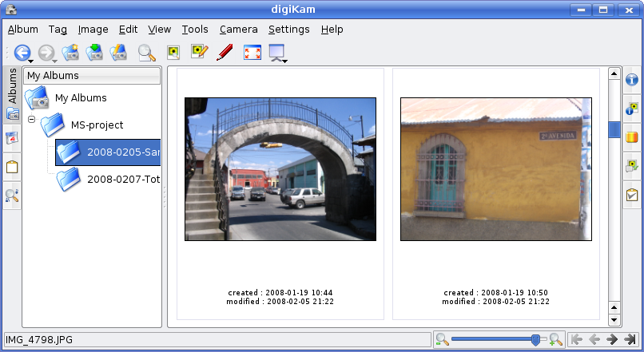This screenshot has width=644, height=352.
Task: Open the Searches sidebar tab on left
Action: pyautogui.click(x=12, y=196)
